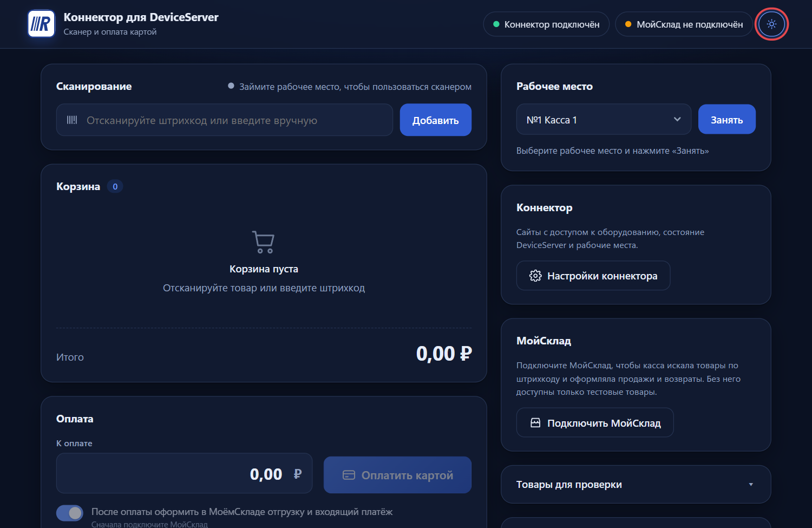Expand the Товары для проверки section

636,485
